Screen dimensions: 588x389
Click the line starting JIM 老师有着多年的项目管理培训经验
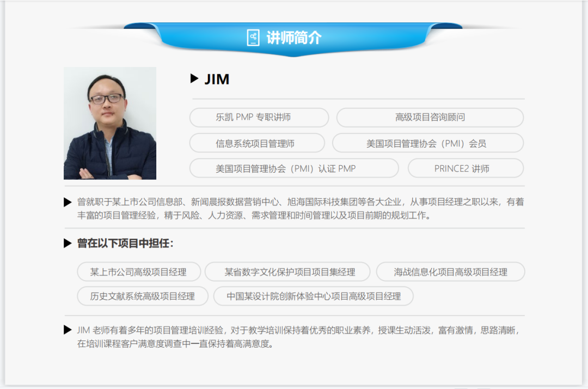click(298, 330)
